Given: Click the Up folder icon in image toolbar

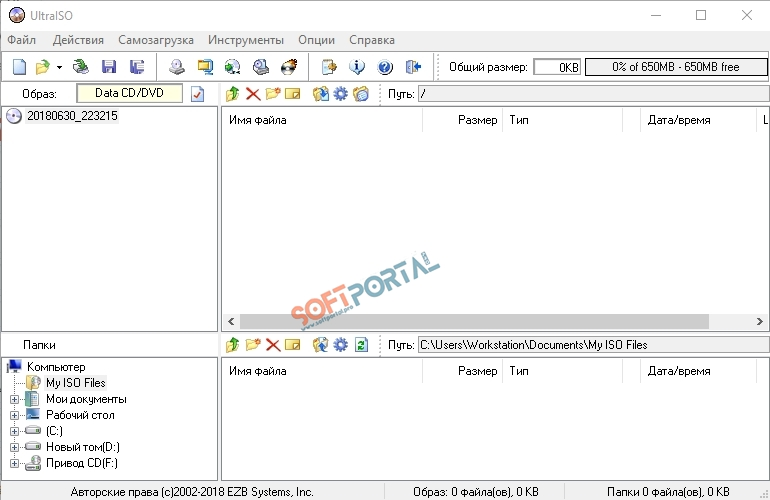Looking at the screenshot, I should pyautogui.click(x=233, y=94).
